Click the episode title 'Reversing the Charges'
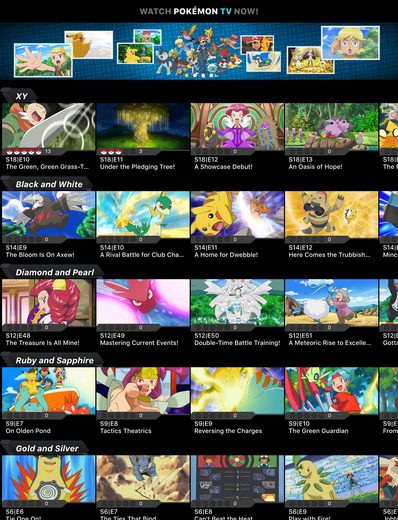Screen dimensions: 398x520 click(x=228, y=431)
